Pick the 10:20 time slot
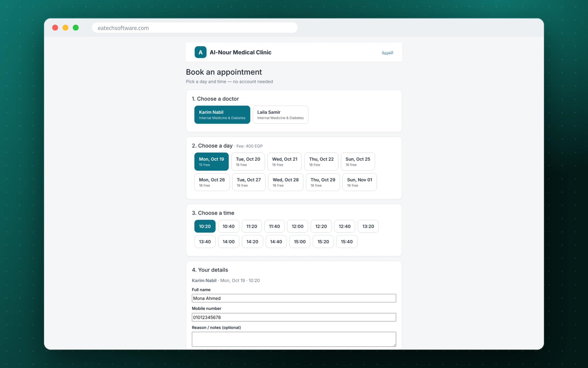Viewport: 588px width, 368px height. click(x=205, y=226)
